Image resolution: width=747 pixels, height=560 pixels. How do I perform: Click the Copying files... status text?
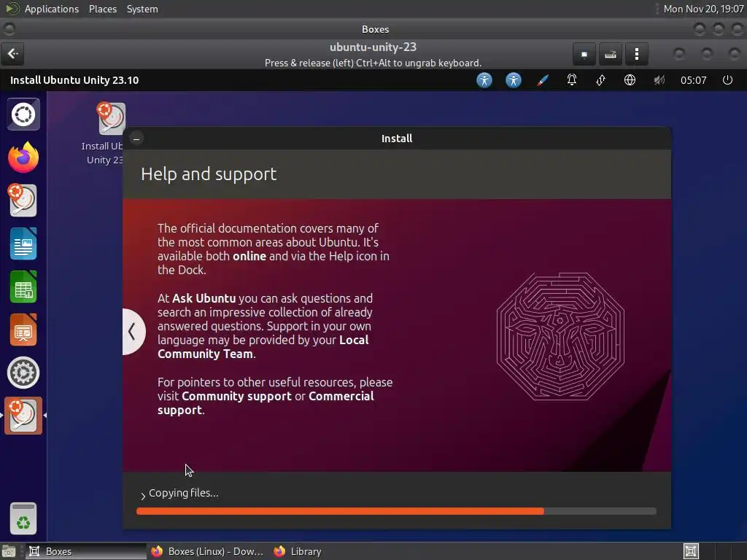tap(183, 494)
